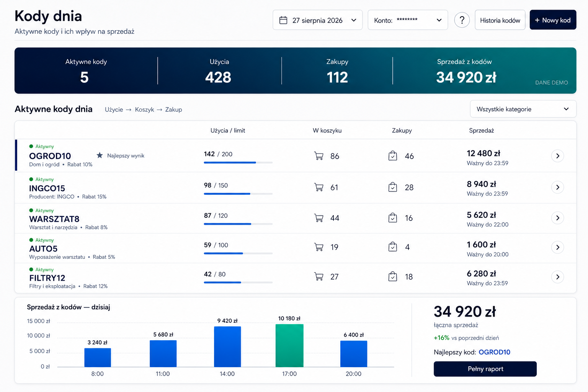This screenshot has width=588, height=392.
Task: Click the W koszyku column header
Action: 327,131
